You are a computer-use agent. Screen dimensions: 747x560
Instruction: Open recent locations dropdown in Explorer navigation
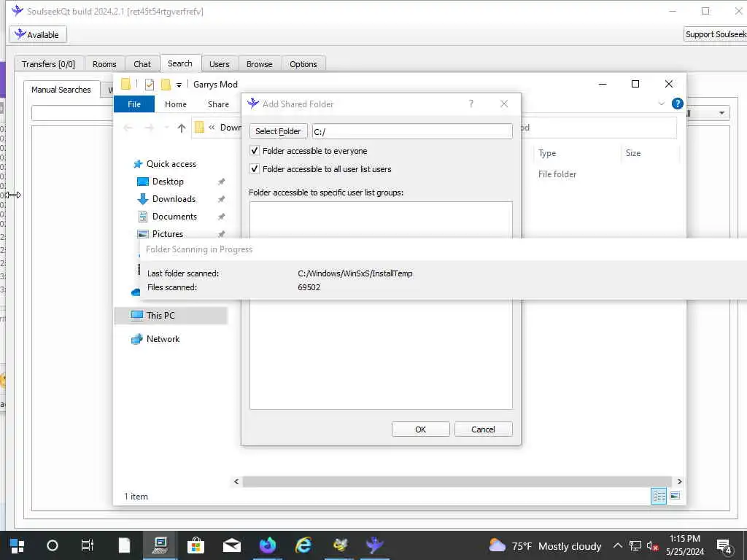pos(166,128)
